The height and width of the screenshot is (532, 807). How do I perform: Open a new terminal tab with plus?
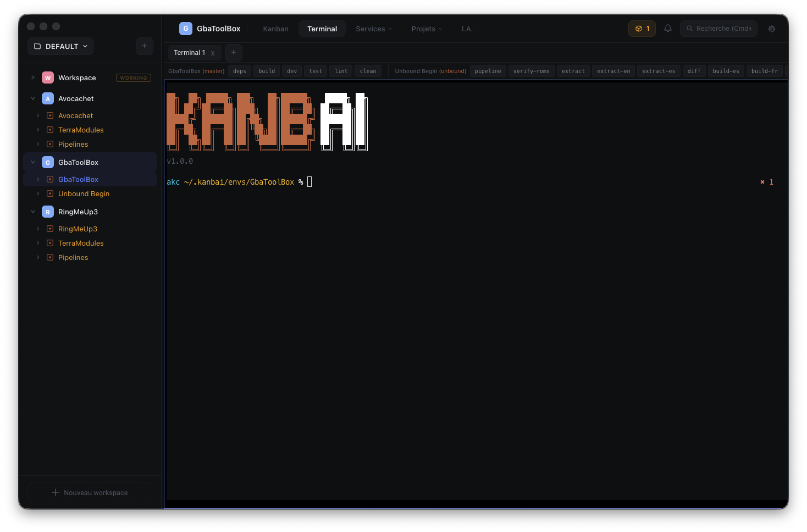[234, 53]
